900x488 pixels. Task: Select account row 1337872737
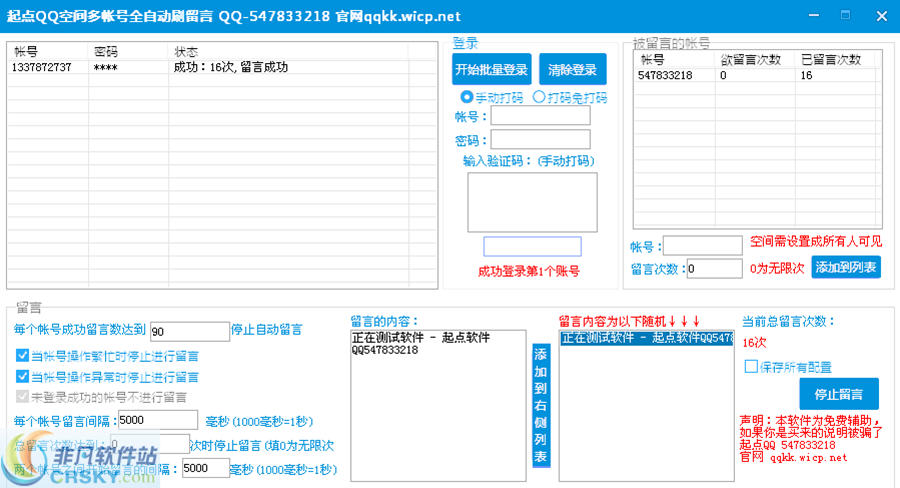pos(222,67)
